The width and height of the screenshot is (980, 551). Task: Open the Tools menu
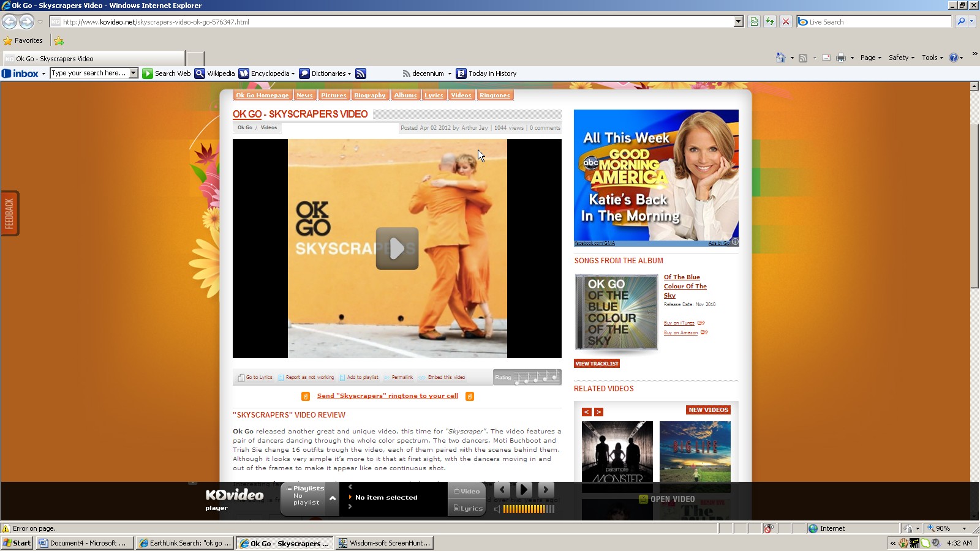pyautogui.click(x=932, y=58)
